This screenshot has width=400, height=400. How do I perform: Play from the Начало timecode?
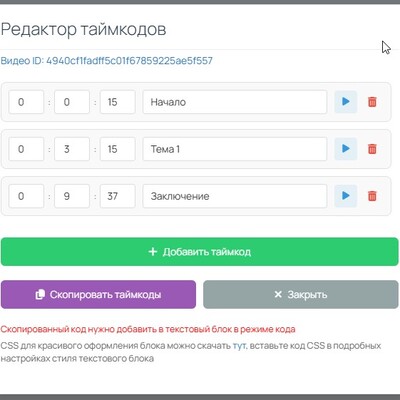(346, 102)
